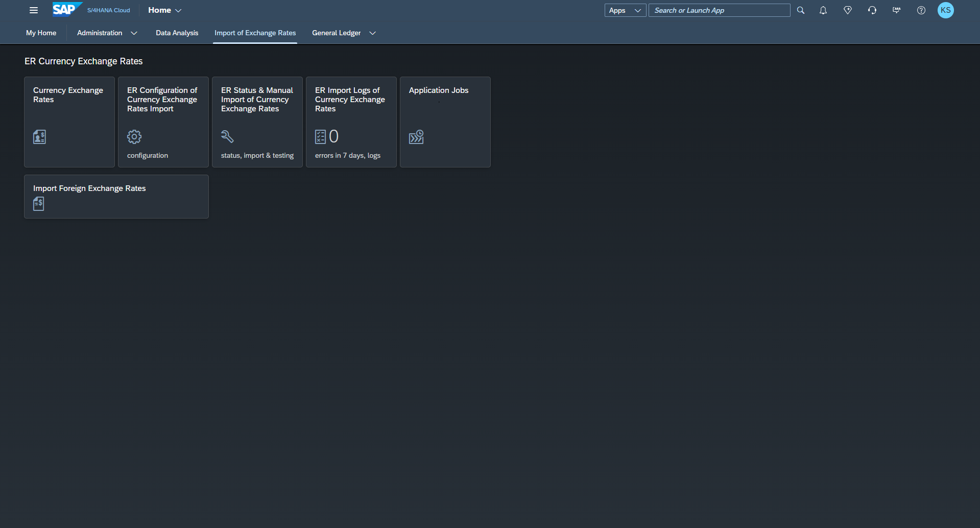The height and width of the screenshot is (528, 980).
Task: Open the notifications bell
Action: point(823,10)
